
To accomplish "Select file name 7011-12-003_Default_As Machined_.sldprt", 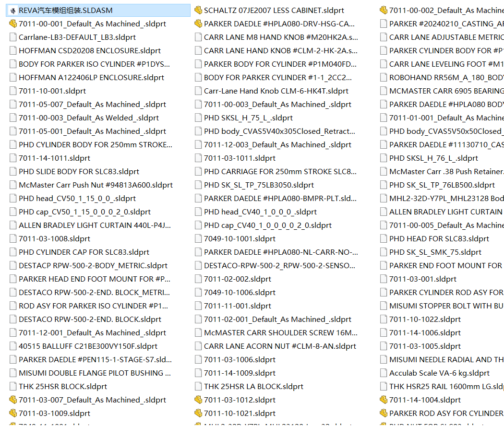I will 277,145.
